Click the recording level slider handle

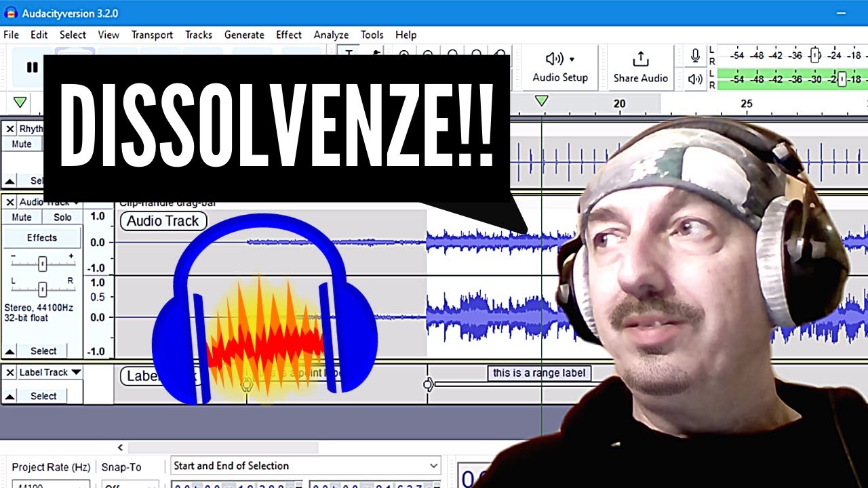[816, 56]
